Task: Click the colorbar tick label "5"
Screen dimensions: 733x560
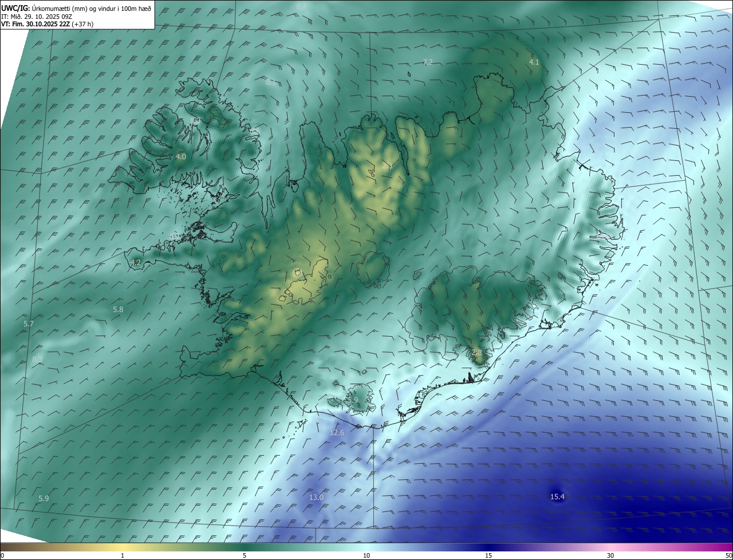Action: tap(245, 555)
